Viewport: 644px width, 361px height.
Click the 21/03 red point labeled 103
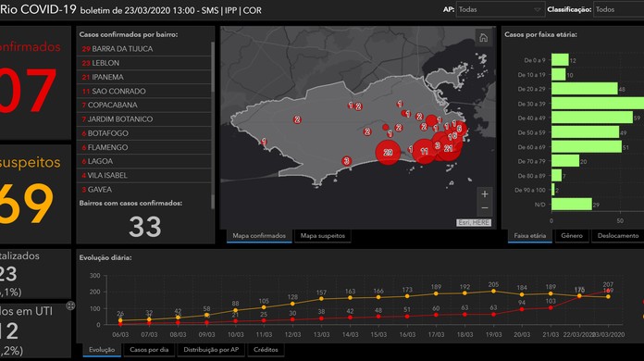551,307
